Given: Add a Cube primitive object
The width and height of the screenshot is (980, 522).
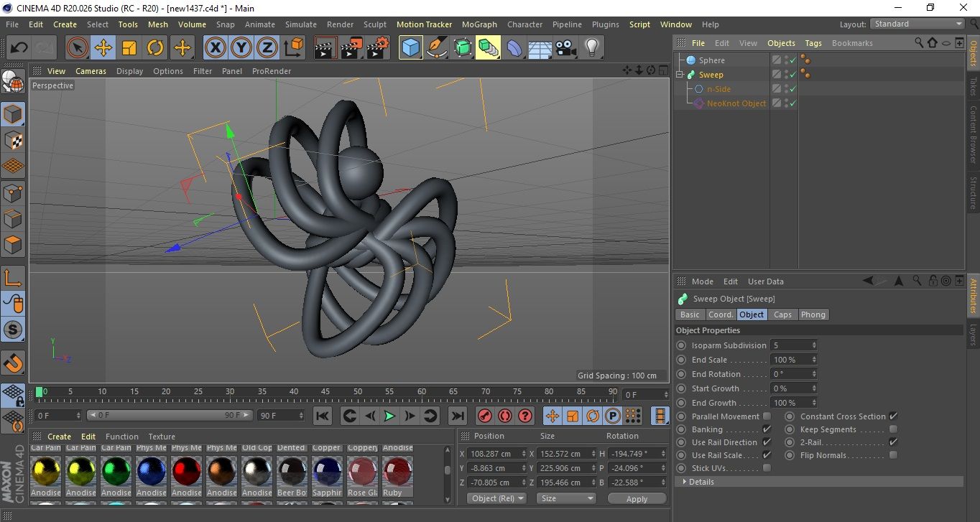Looking at the screenshot, I should coord(410,48).
